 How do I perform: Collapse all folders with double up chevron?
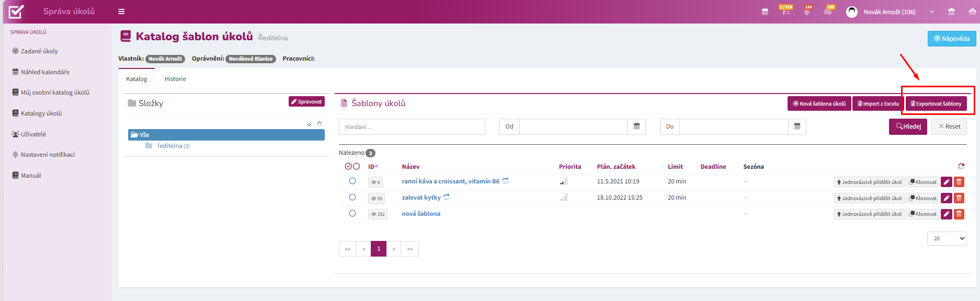(x=320, y=124)
